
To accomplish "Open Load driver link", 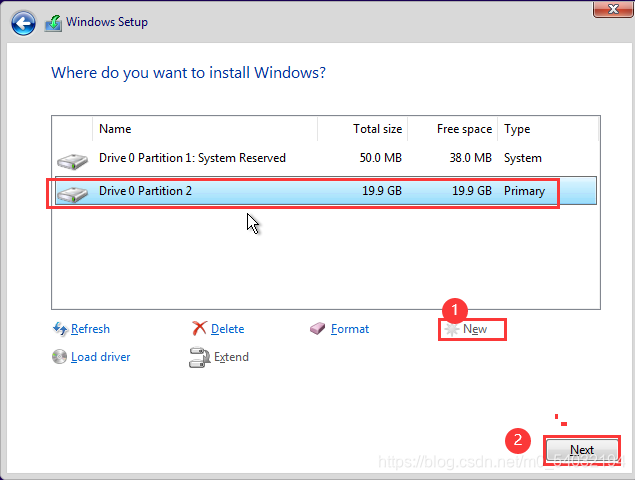I will tap(100, 357).
